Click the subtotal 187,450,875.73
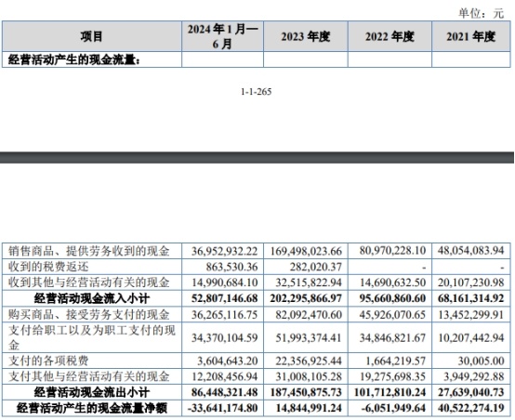The image size is (515, 420). click(306, 392)
